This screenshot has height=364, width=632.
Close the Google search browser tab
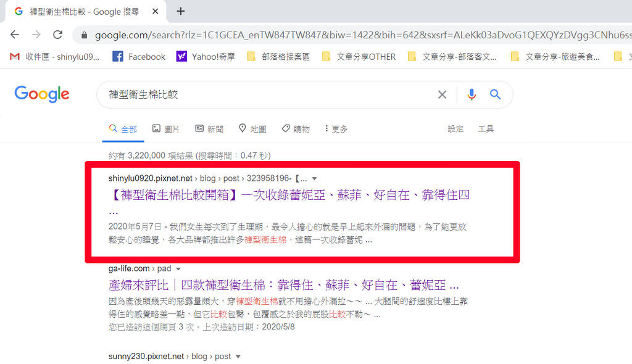coord(155,11)
